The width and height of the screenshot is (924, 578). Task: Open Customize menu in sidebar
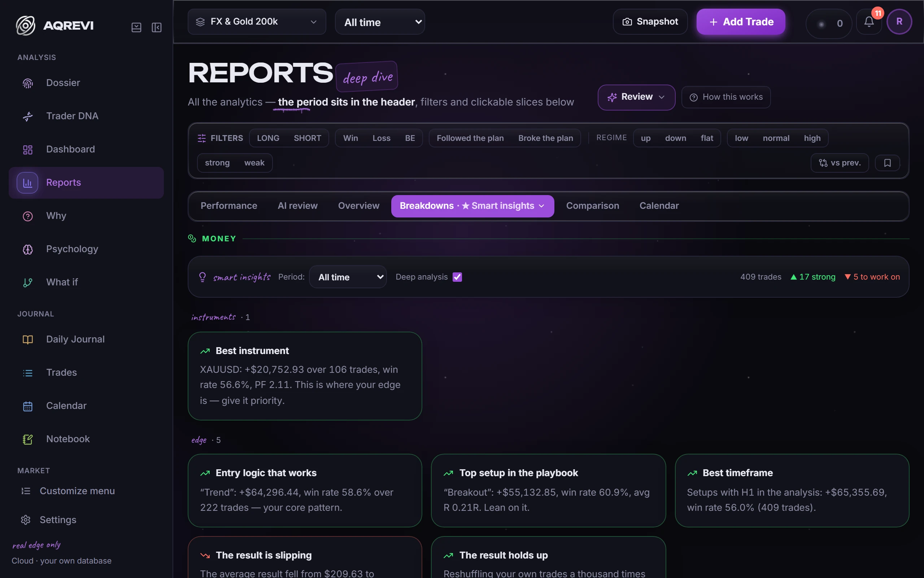tap(86, 491)
